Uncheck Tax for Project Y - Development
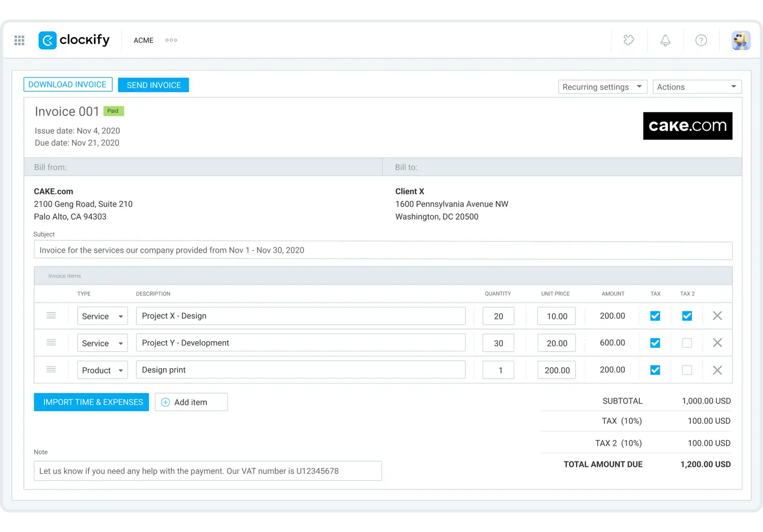763x532 pixels. click(x=655, y=343)
